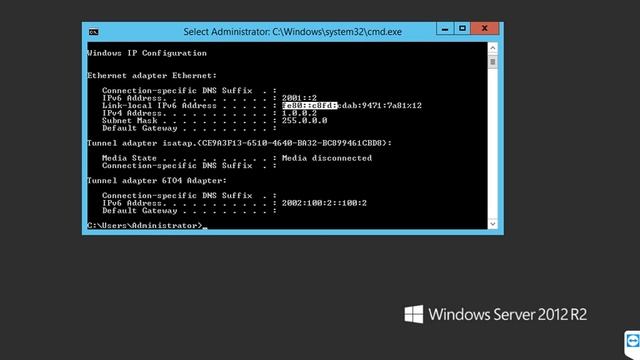The width and height of the screenshot is (640, 360).
Task: Click the 'Subnet Mask' label
Action: [x=130, y=120]
